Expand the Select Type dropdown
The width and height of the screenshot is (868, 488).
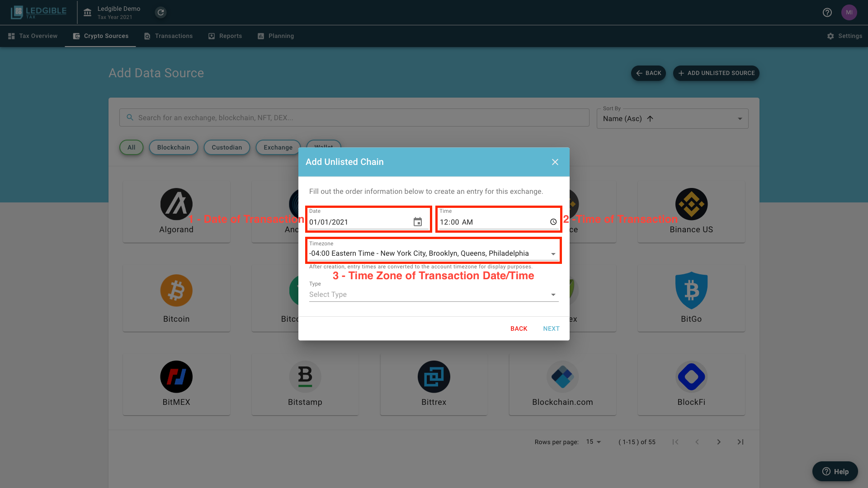pos(434,294)
